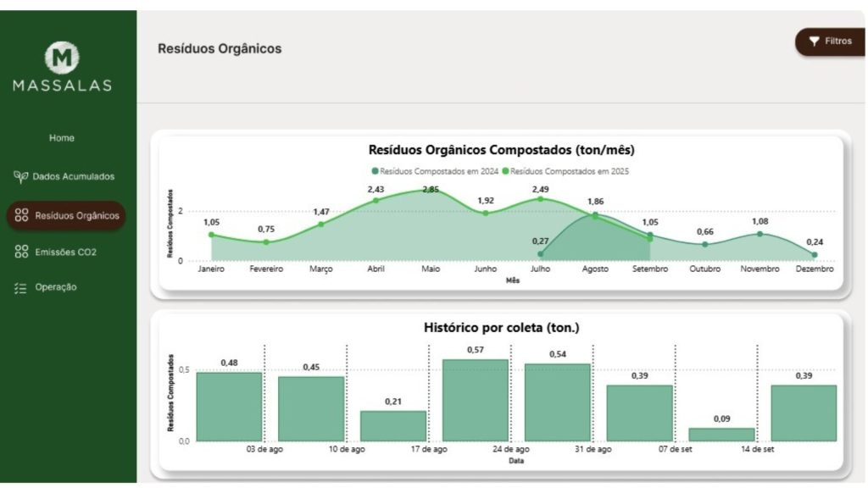
Task: Click the 10 de ago axis label
Action: click(347, 449)
